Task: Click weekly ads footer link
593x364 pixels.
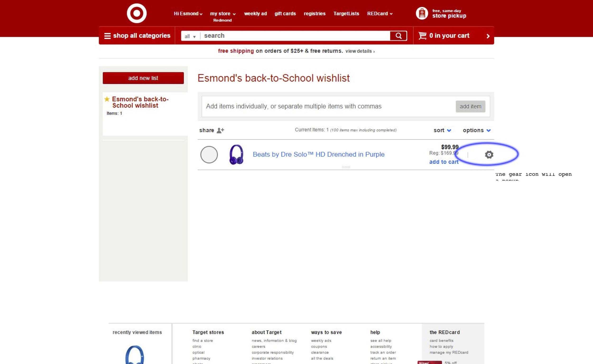Action: (x=321, y=340)
